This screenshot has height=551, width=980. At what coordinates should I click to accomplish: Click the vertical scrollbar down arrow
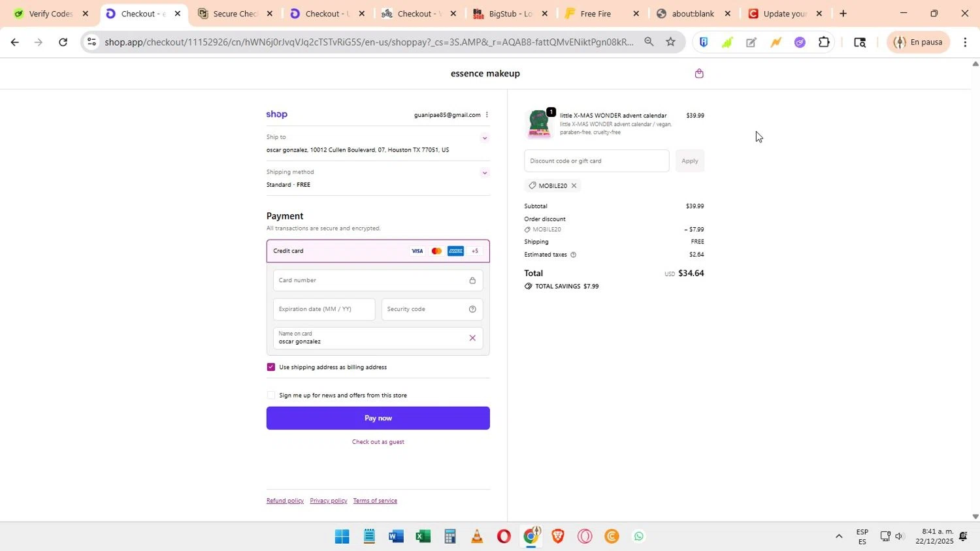(975, 516)
